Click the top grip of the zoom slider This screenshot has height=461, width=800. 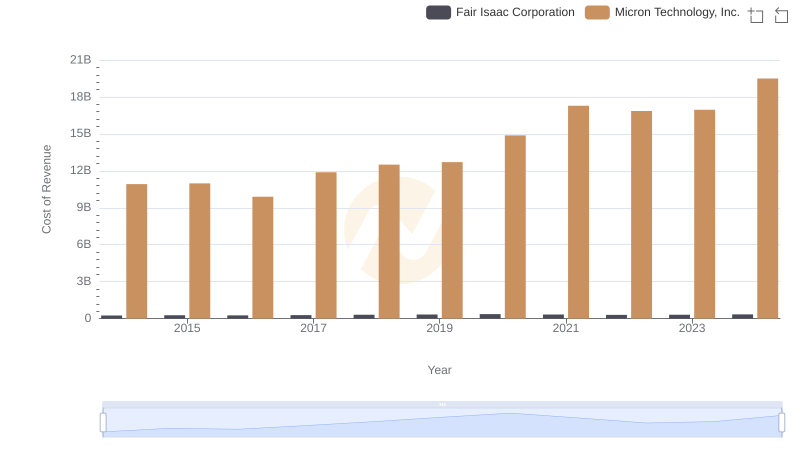[x=442, y=404]
